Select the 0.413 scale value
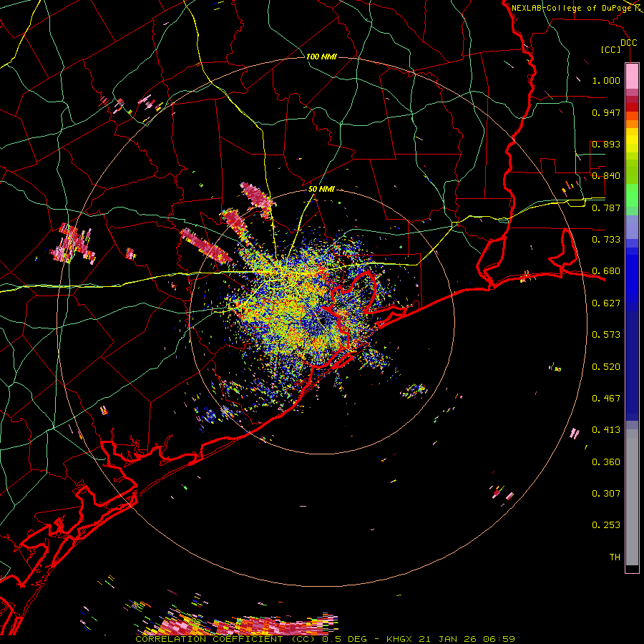The height and width of the screenshot is (644, 644). [x=606, y=430]
